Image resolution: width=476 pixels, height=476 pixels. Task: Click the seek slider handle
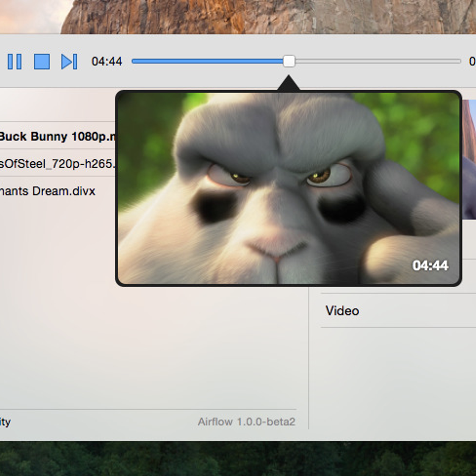point(289,61)
